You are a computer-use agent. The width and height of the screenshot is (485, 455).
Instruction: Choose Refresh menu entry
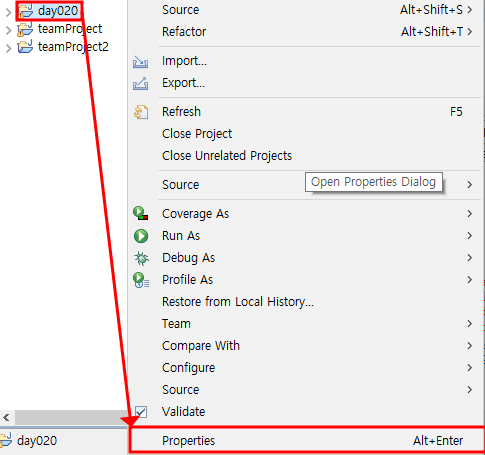pyautogui.click(x=306, y=112)
